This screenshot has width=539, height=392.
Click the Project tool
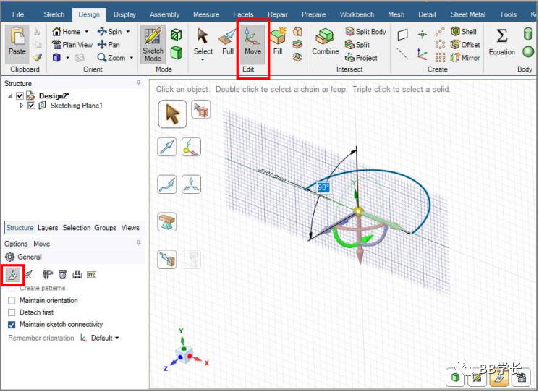(361, 58)
